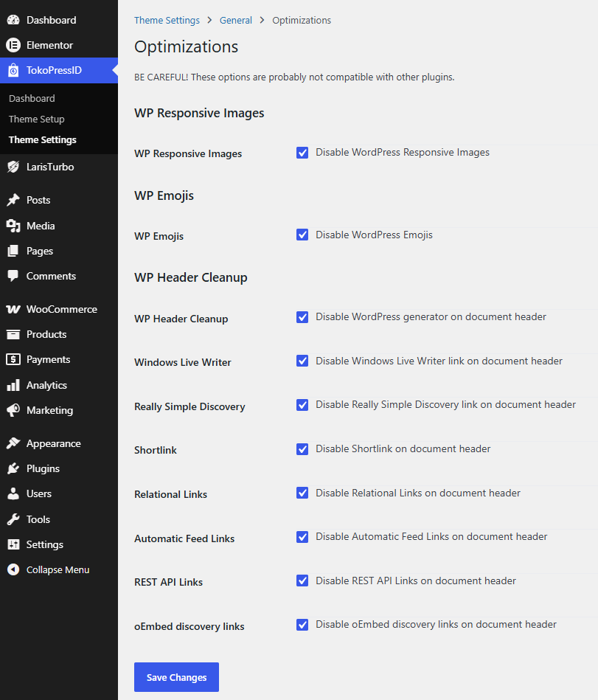Click the Users person icon

(13, 493)
